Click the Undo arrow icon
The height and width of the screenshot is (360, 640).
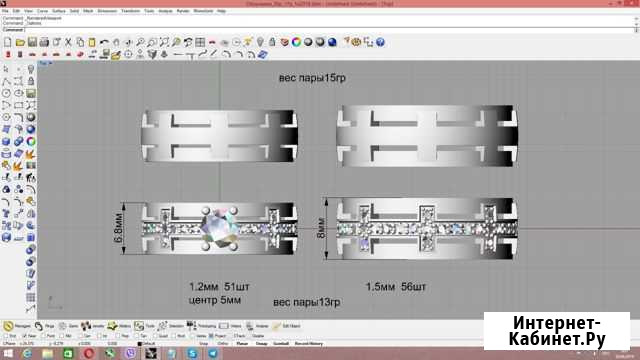(104, 42)
